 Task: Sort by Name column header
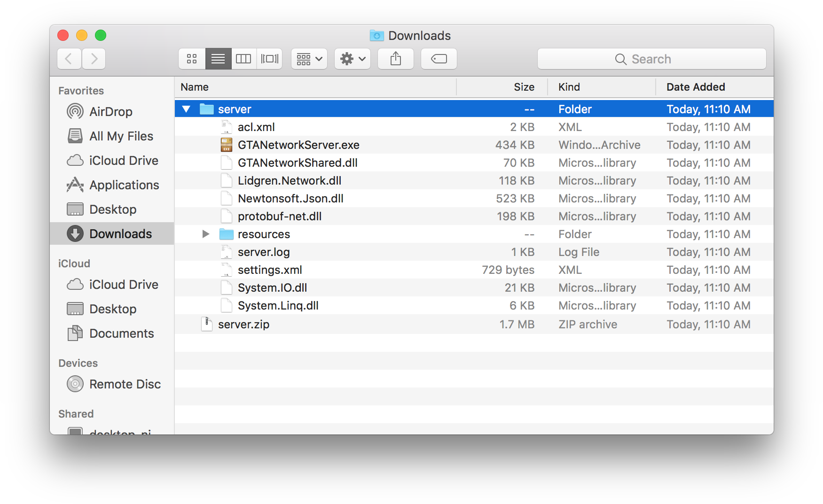pos(315,87)
